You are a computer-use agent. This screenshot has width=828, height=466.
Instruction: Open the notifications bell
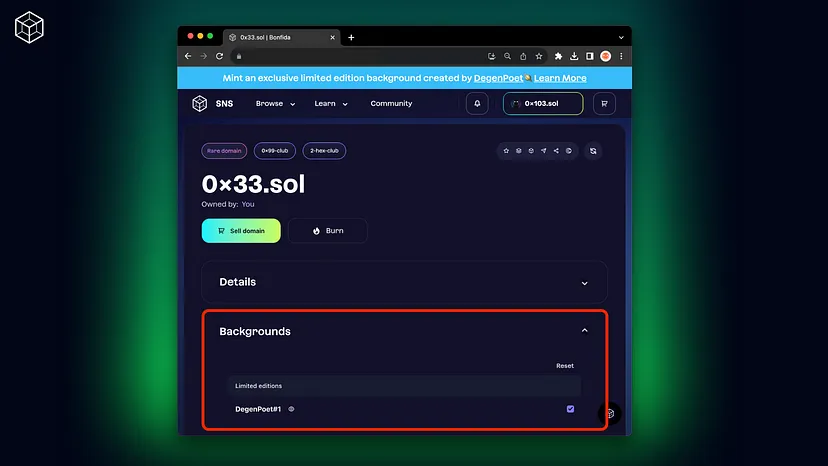[477, 104]
